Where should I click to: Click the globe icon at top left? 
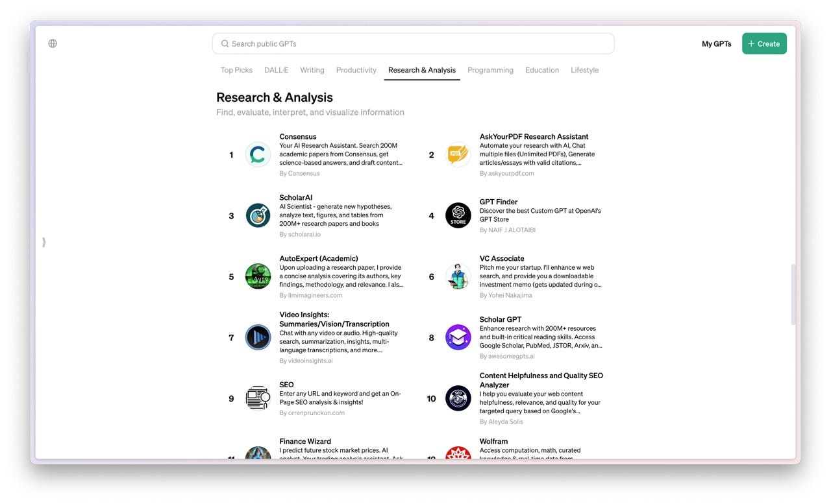point(53,43)
